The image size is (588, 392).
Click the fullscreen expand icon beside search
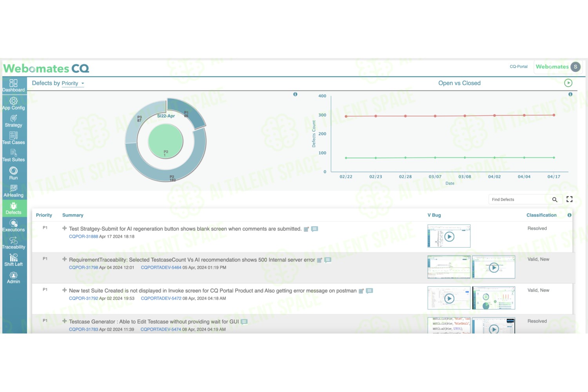point(570,199)
